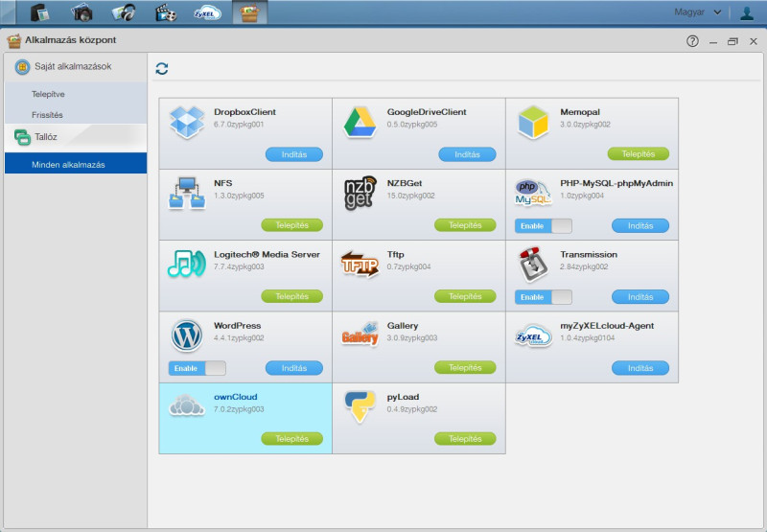The height and width of the screenshot is (532, 767).
Task: Install Tftp with Telepítés button
Action: pyautogui.click(x=465, y=296)
